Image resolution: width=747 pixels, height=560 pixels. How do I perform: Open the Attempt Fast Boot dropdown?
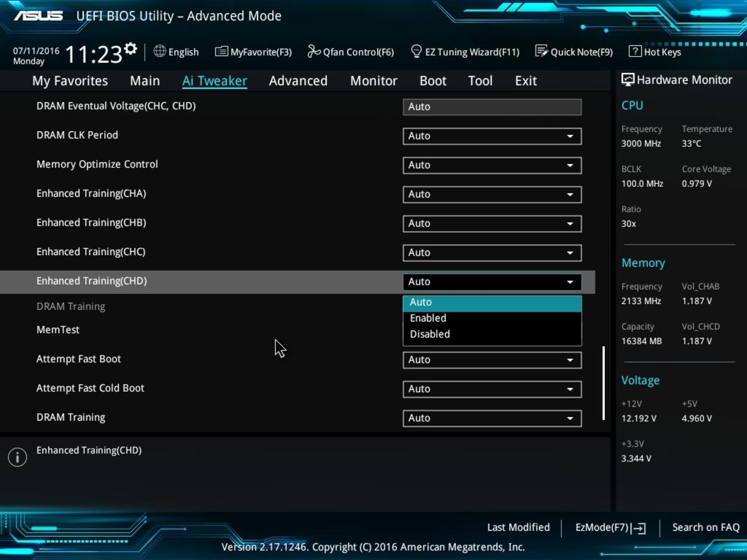(492, 360)
